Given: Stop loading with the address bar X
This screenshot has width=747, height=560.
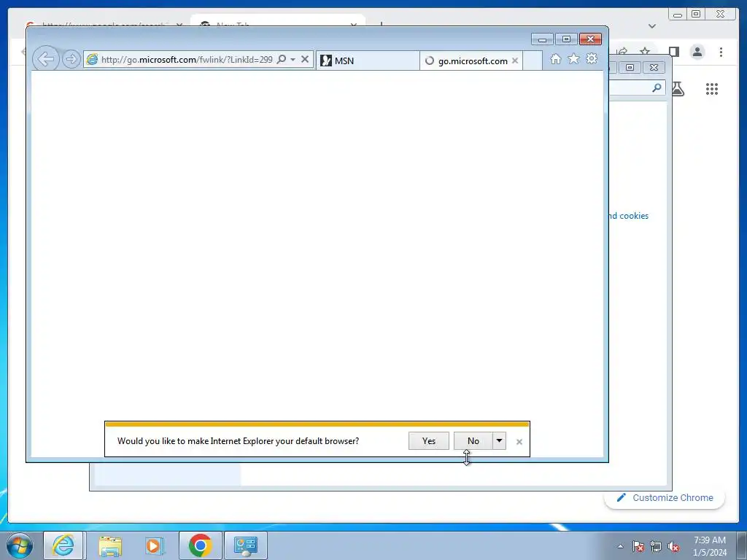Looking at the screenshot, I should click(305, 60).
